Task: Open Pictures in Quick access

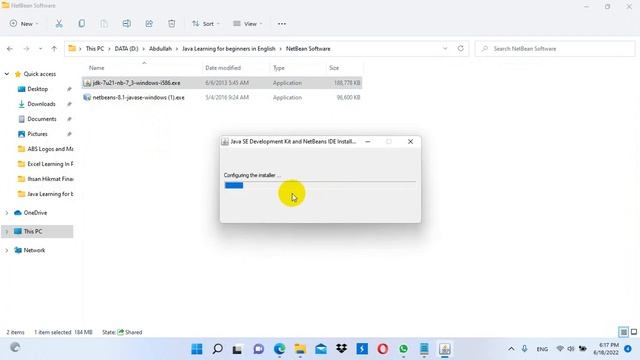Action: click(x=37, y=134)
